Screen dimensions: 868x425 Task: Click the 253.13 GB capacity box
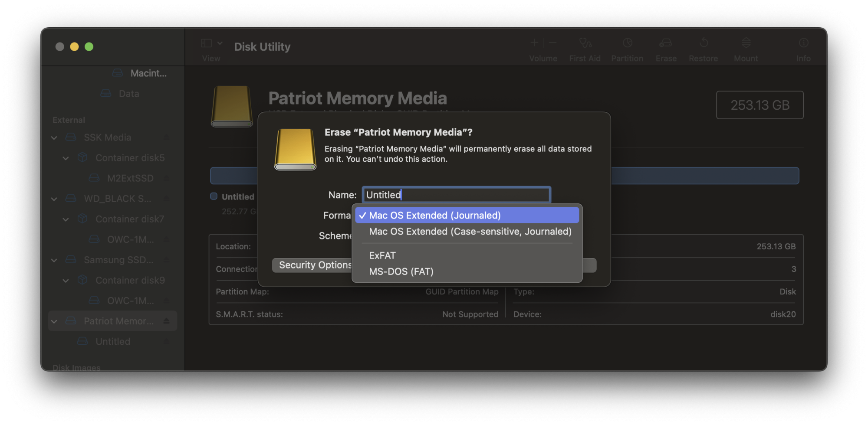[760, 105]
